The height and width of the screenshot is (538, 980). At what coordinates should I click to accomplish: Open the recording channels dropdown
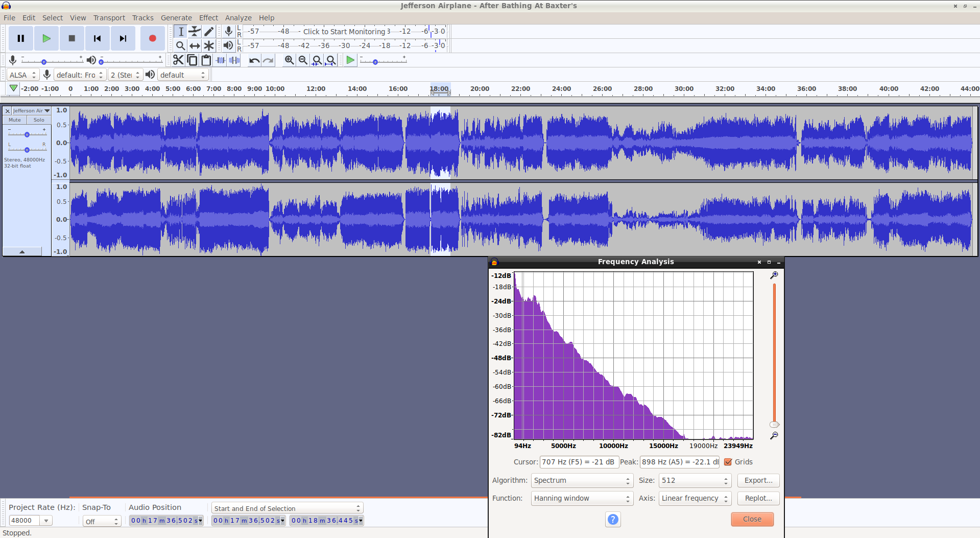point(125,75)
